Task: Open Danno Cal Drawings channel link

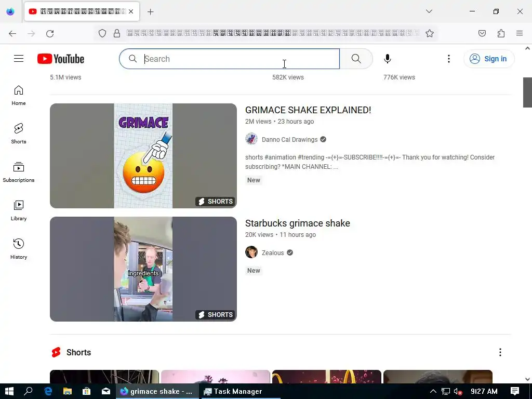Action: pos(289,139)
